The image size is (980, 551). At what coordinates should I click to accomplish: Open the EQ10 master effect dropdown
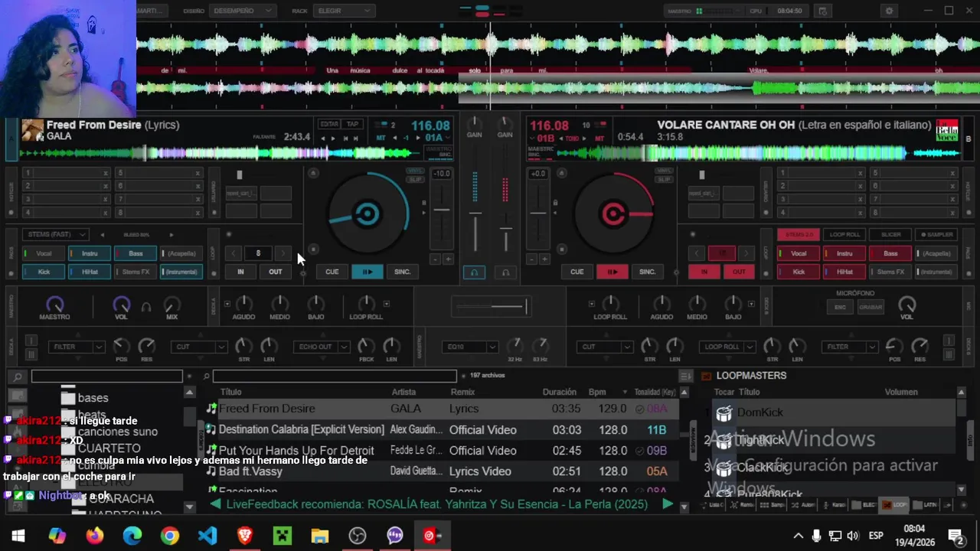pyautogui.click(x=470, y=347)
